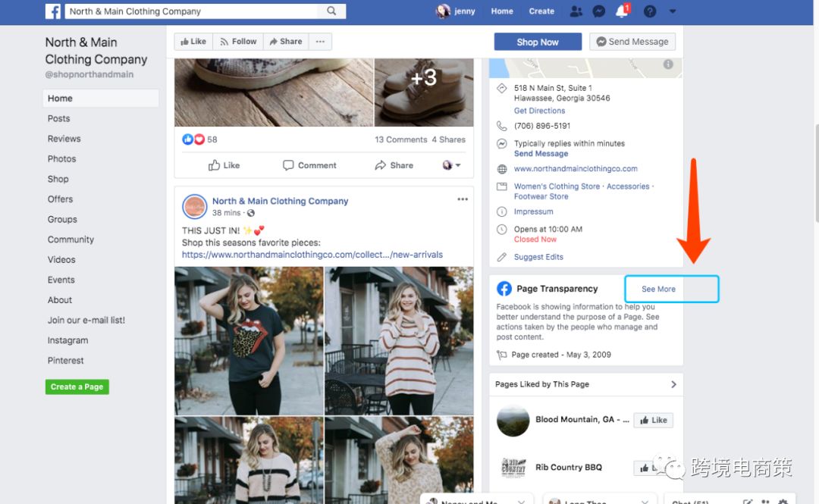Expand Pages Liked by This Page chevron
Viewport: 819px width, 504px height.
(x=673, y=384)
